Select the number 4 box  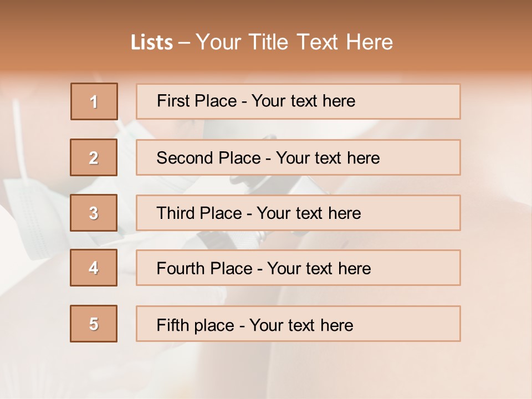click(x=94, y=268)
